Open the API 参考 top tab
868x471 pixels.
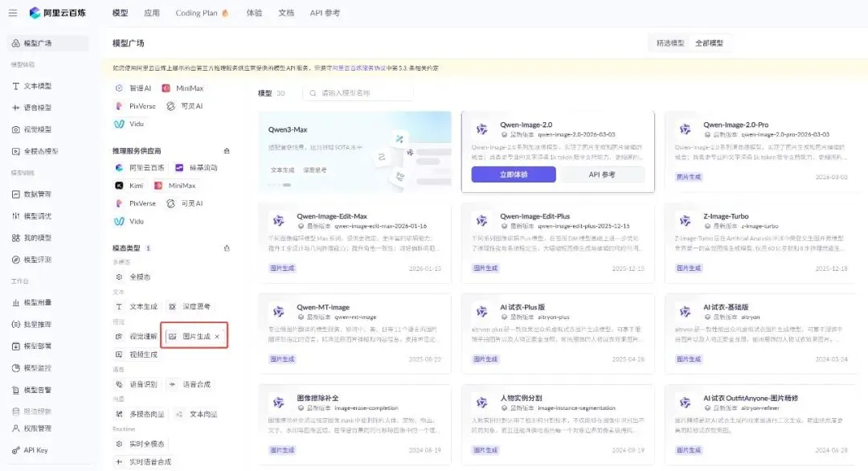(325, 13)
